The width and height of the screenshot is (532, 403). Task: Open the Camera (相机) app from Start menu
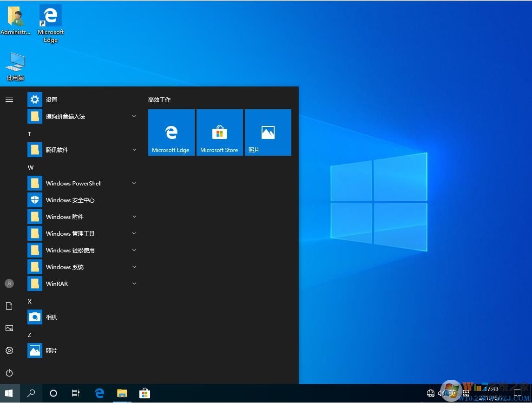(51, 317)
